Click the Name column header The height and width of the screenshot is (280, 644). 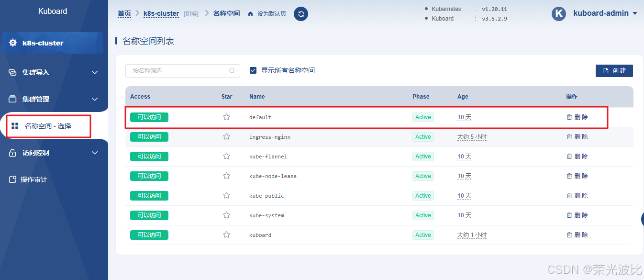pos(257,96)
